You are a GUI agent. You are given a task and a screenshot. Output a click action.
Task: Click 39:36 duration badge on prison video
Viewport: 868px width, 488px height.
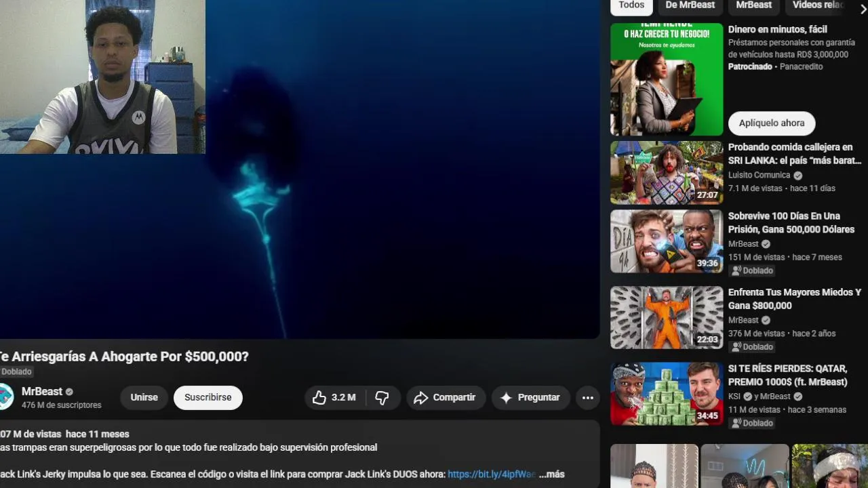[x=707, y=264]
